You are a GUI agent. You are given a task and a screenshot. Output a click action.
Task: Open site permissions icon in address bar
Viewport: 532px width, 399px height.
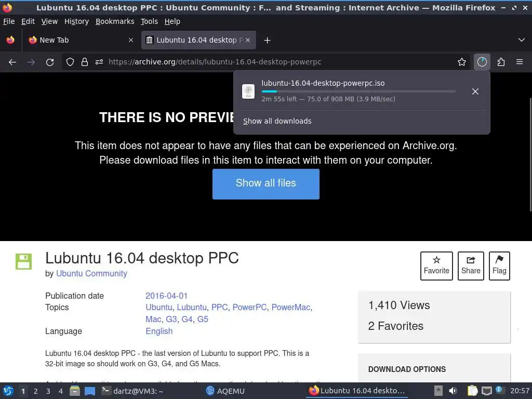tap(99, 62)
